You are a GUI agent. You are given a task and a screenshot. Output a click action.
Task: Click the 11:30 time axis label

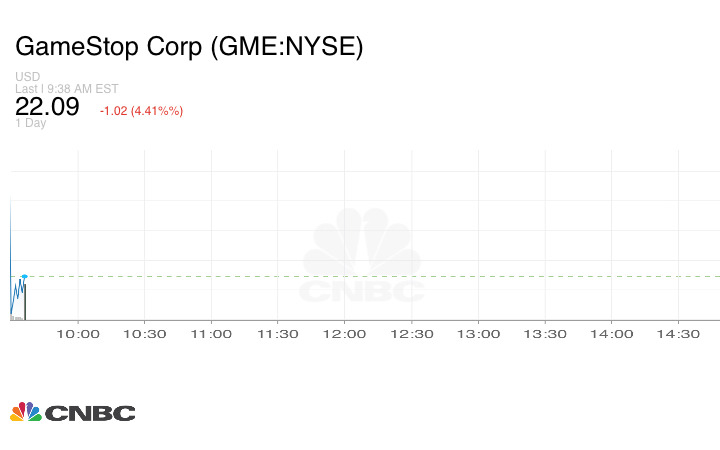click(278, 334)
